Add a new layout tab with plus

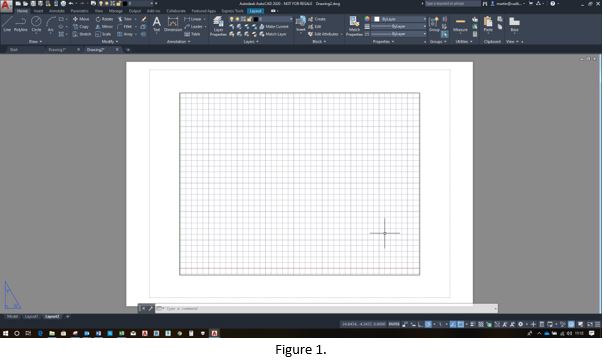click(x=68, y=316)
